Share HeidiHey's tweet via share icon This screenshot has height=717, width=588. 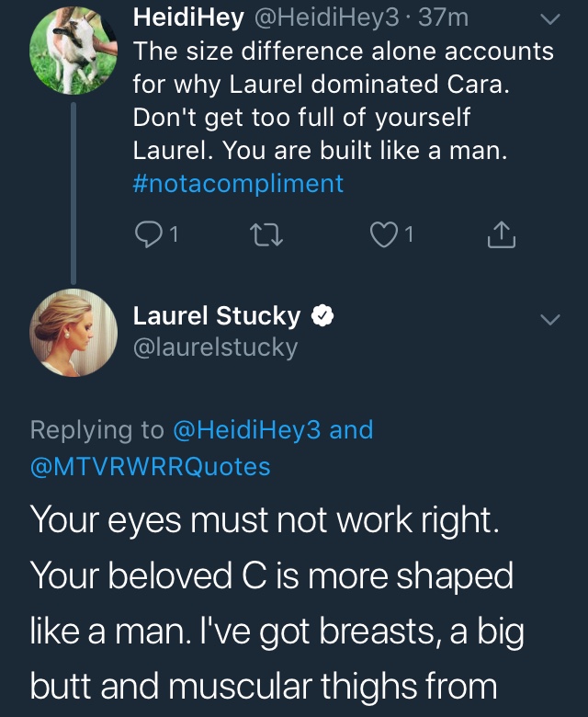(502, 234)
